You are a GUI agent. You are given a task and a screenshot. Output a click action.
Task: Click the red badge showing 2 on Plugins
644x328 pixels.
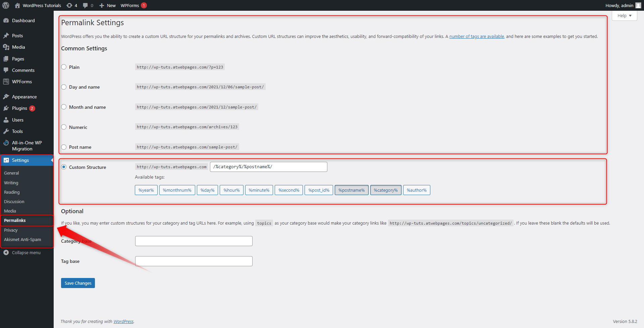[x=32, y=108]
